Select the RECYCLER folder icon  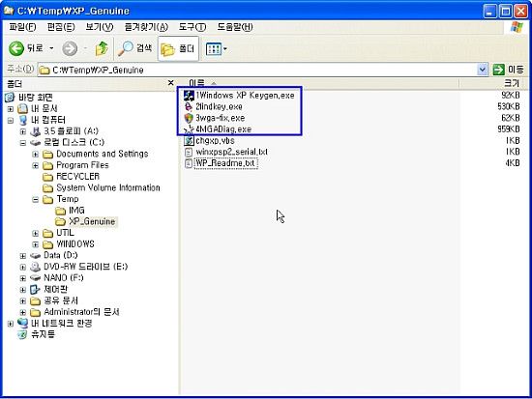(47, 177)
